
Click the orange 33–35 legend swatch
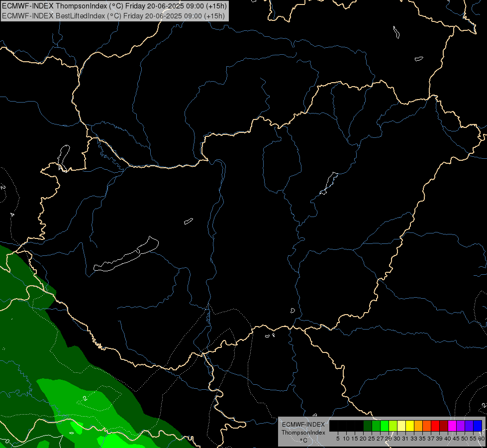418,426
